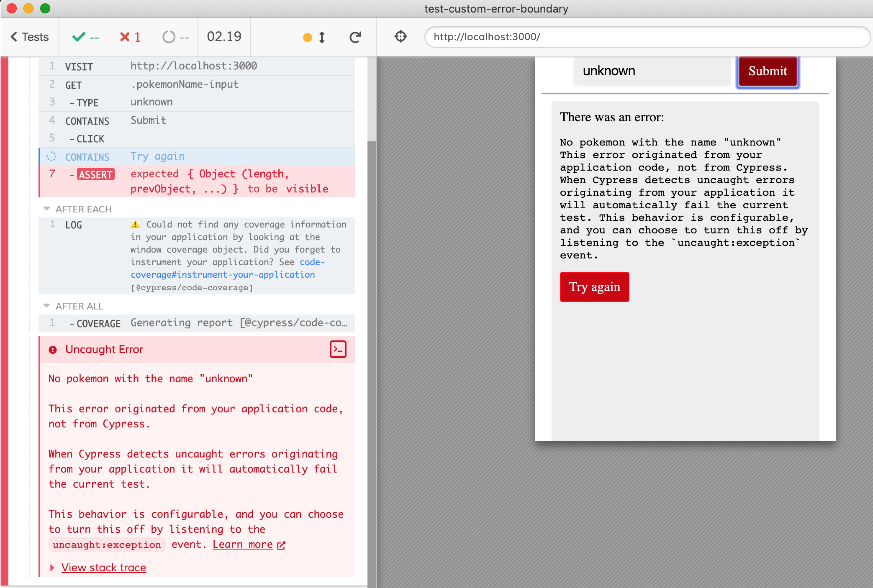
Task: Click the failed tests X counter
Action: pos(130,37)
